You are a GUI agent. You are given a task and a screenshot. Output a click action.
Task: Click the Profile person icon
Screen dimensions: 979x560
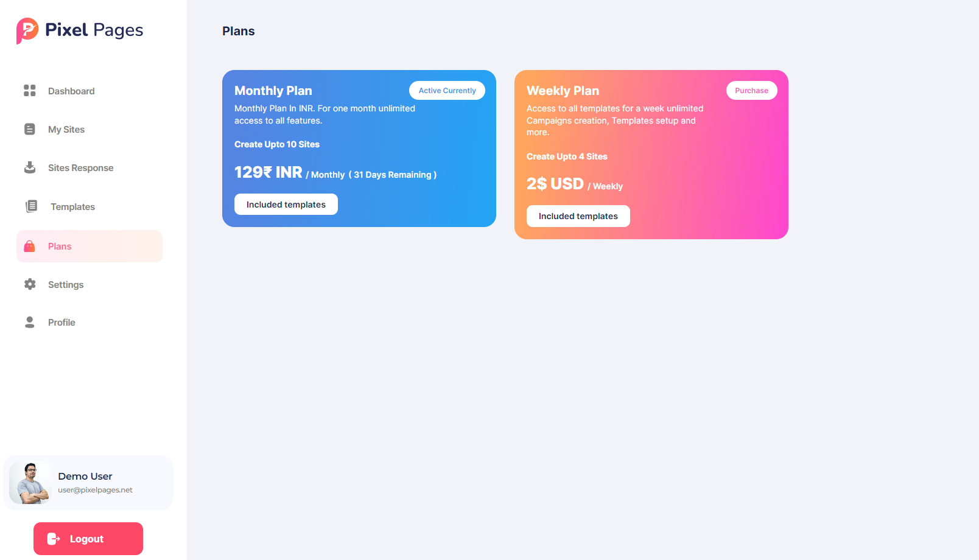point(30,322)
